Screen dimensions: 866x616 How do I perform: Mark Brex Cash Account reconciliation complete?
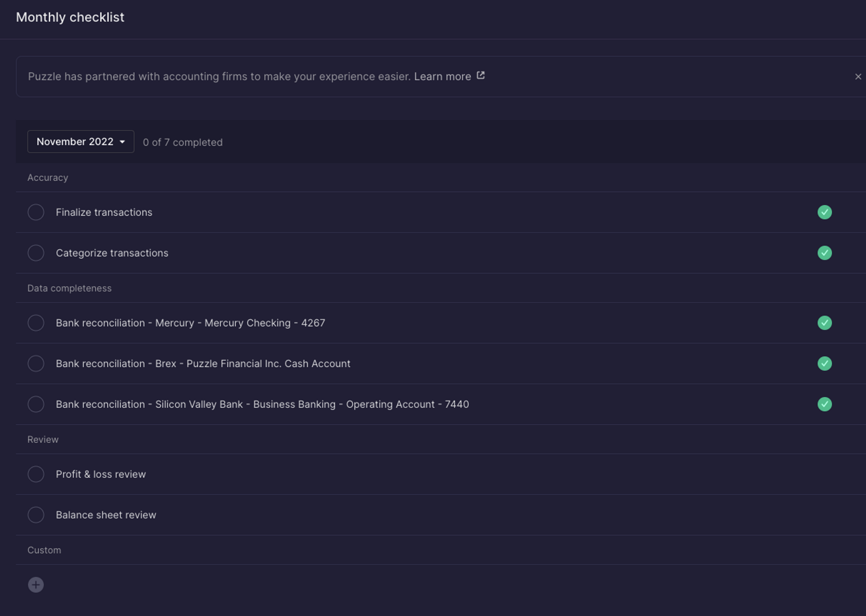click(x=36, y=364)
